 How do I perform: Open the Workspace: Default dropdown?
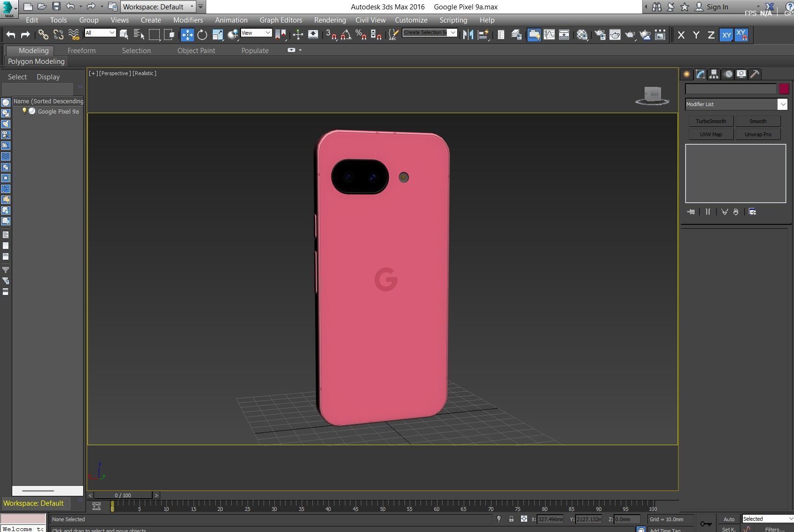(x=158, y=7)
